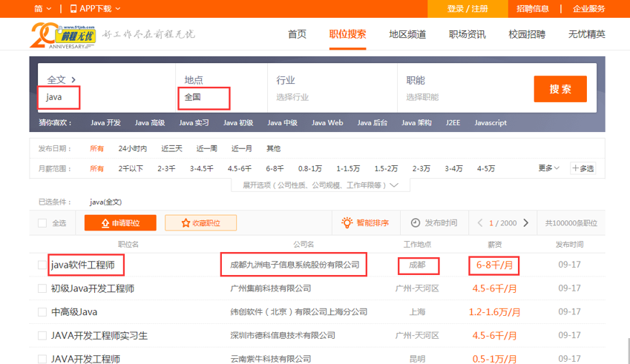Tick the 全选 select-all checkbox

click(x=42, y=223)
